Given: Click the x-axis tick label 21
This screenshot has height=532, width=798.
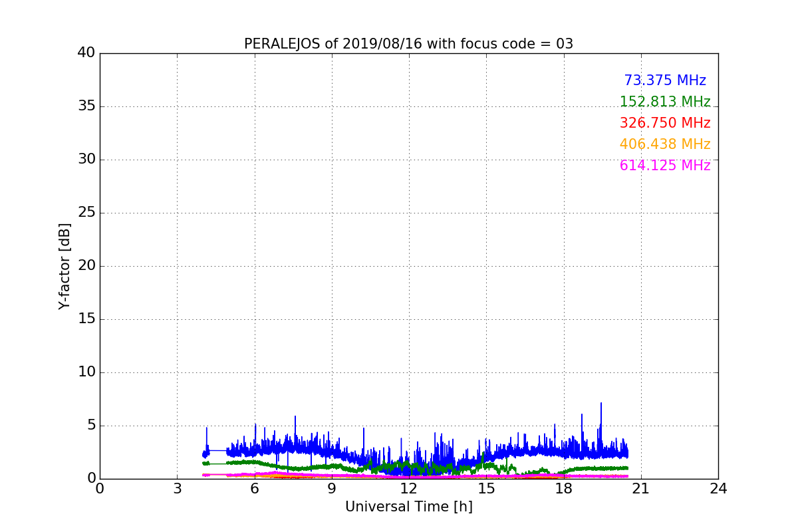Looking at the screenshot, I should (641, 489).
